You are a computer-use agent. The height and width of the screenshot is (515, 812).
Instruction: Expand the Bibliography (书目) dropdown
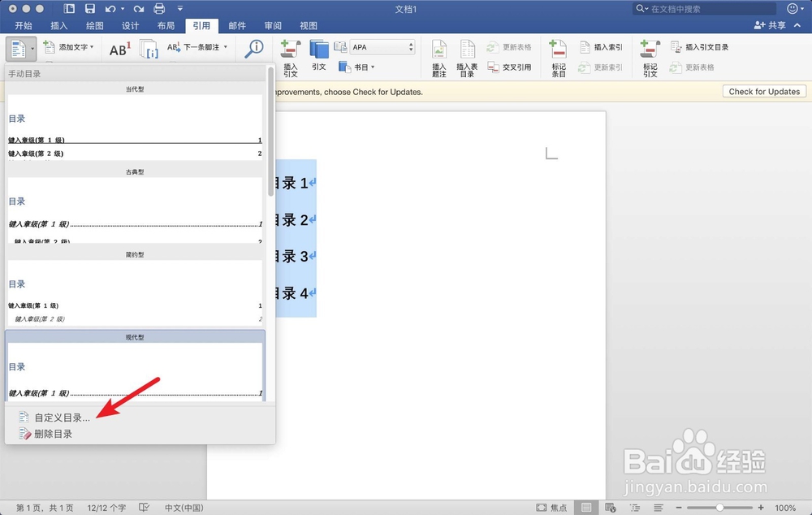pyautogui.click(x=356, y=67)
